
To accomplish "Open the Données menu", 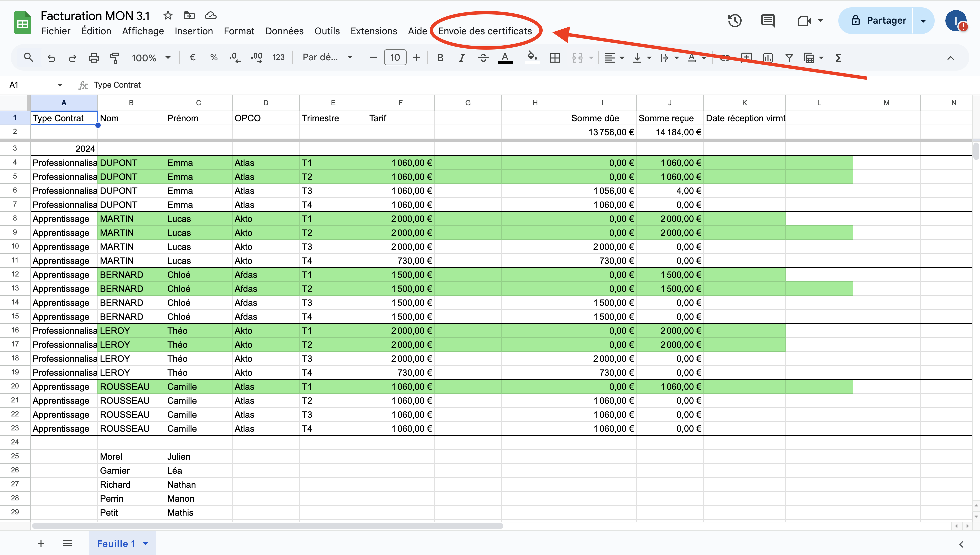I will pyautogui.click(x=284, y=31).
